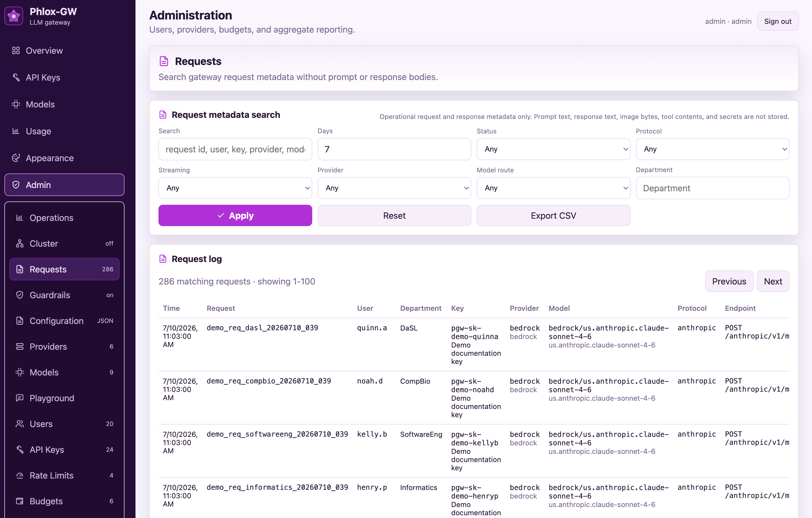Click the Budgets wallet icon
The width and height of the screenshot is (812, 518).
point(20,501)
